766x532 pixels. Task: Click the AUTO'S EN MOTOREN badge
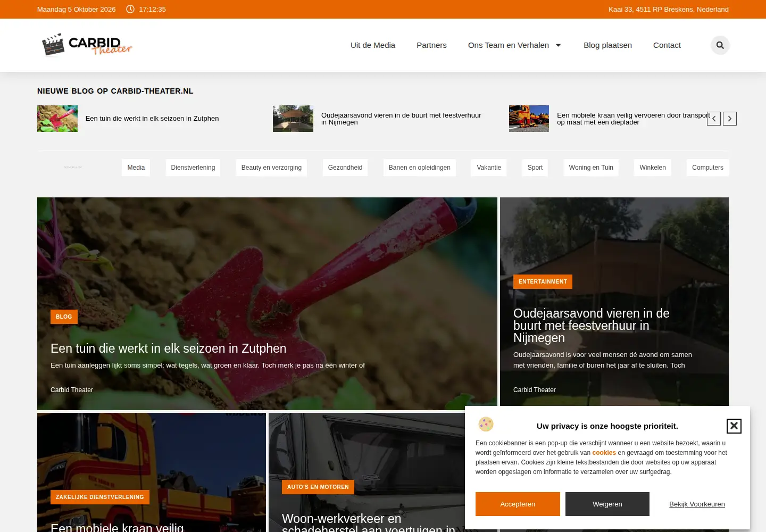coord(318,487)
